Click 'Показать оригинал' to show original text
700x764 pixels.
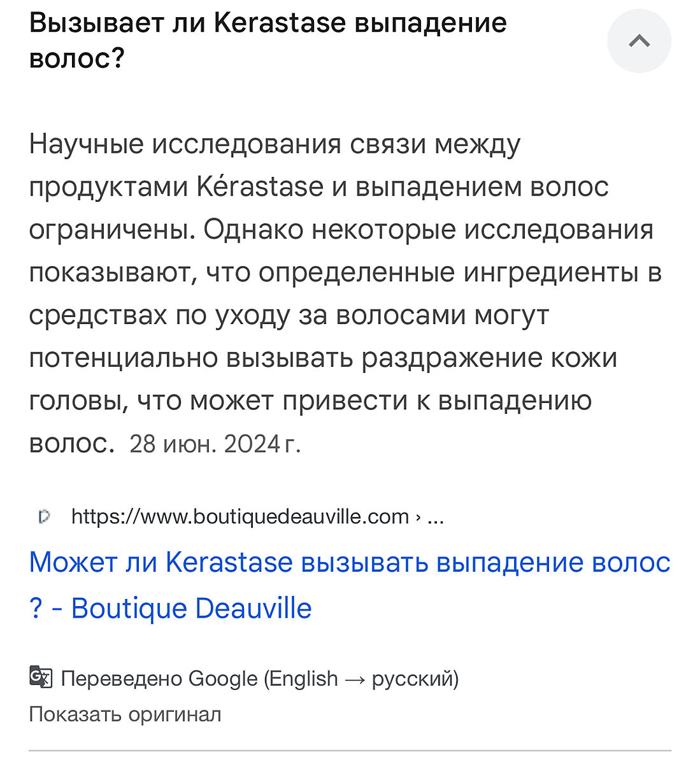pos(125,714)
